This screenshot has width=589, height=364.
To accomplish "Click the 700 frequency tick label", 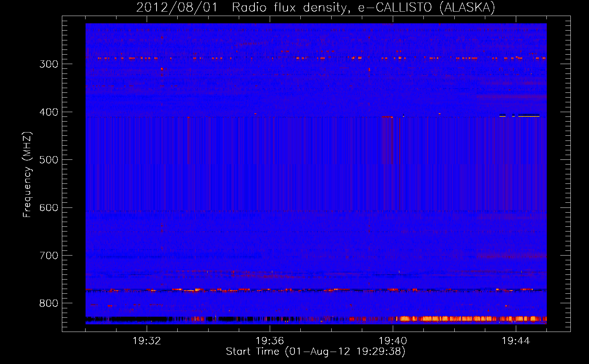I will point(49,256).
